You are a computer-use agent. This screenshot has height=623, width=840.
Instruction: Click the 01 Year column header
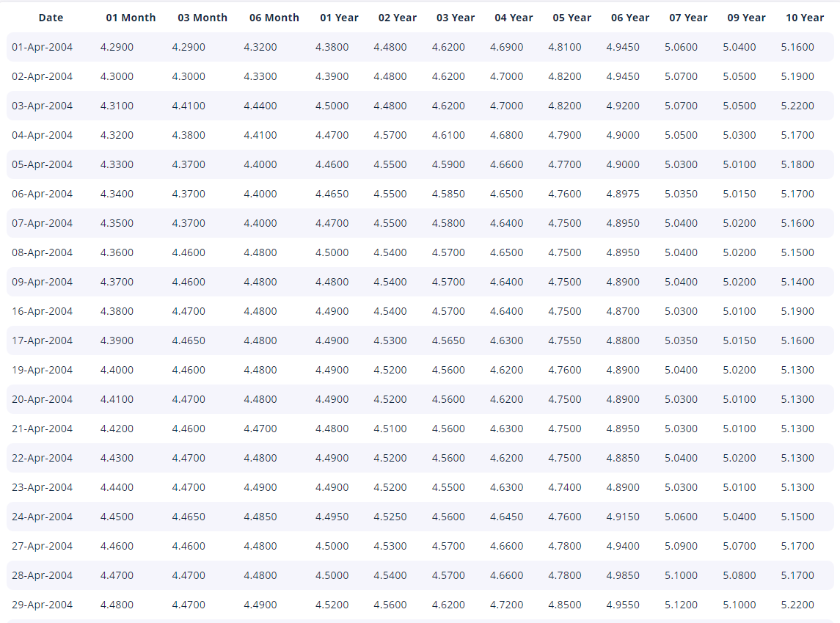pyautogui.click(x=339, y=18)
